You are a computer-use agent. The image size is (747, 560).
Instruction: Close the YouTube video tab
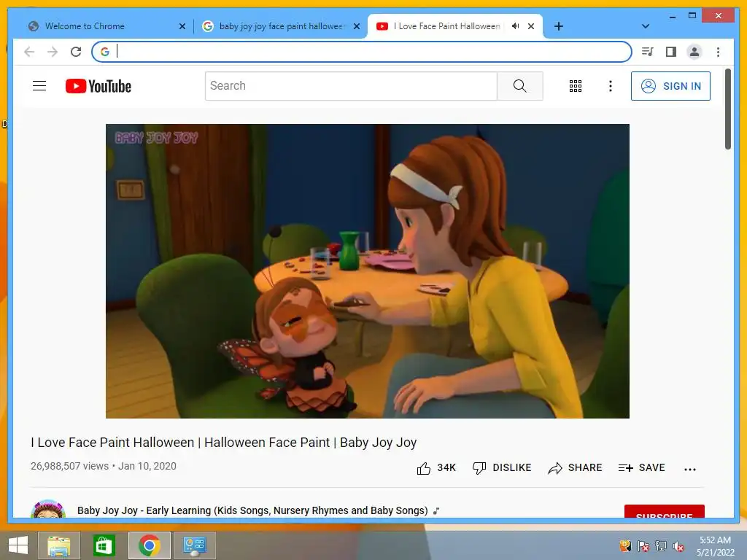[531, 26]
